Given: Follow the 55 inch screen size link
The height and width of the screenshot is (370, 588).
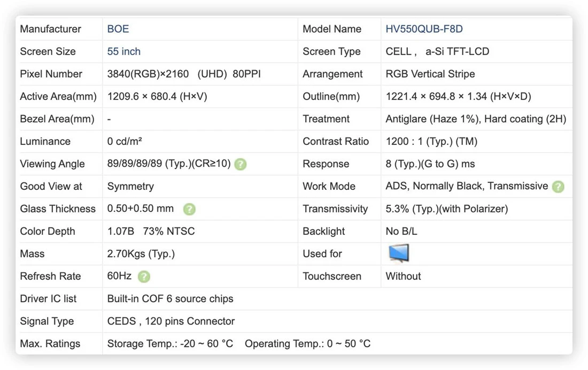Looking at the screenshot, I should 124,51.
